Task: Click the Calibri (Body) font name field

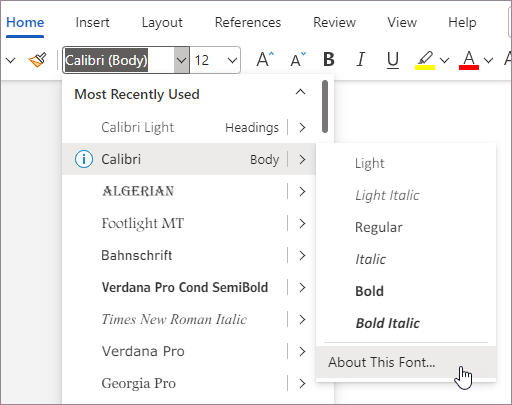Action: click(x=119, y=60)
